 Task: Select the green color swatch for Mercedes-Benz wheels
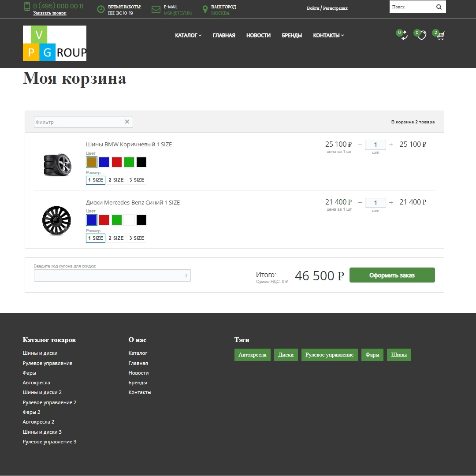tap(116, 219)
